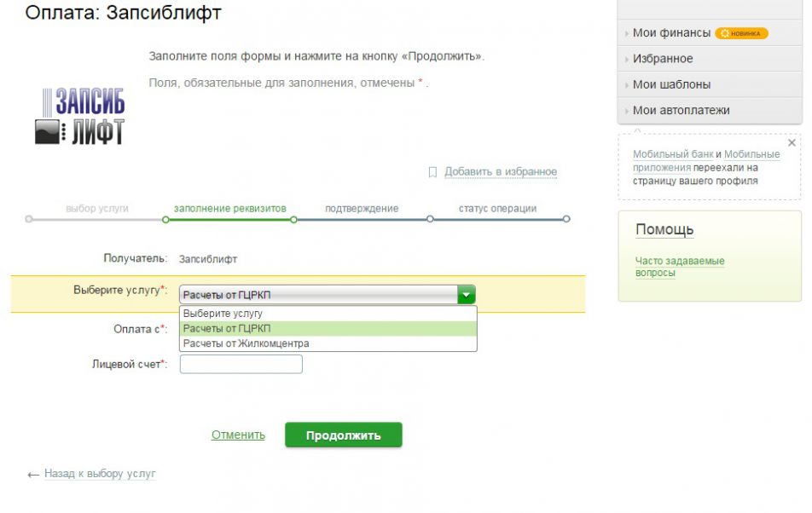Choose Расчеты от ГЦРКП in the dropdown list
The width and height of the screenshot is (812, 513).
pyautogui.click(x=328, y=328)
